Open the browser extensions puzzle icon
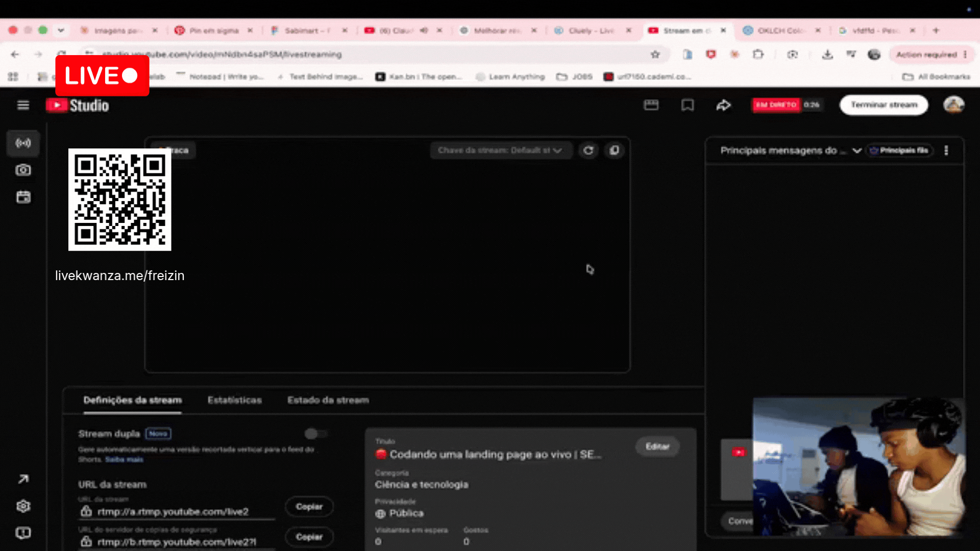Image resolution: width=980 pixels, height=551 pixels. click(x=758, y=55)
